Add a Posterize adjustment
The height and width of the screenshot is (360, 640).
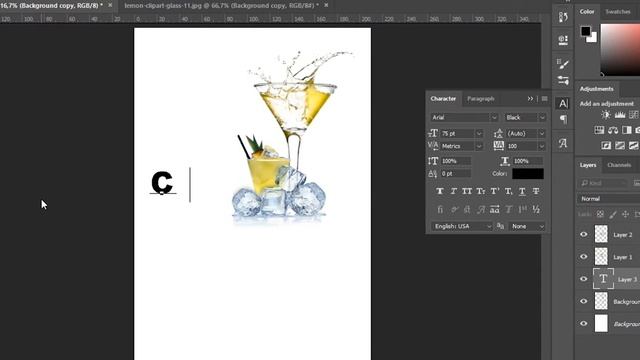pyautogui.click(x=620, y=145)
